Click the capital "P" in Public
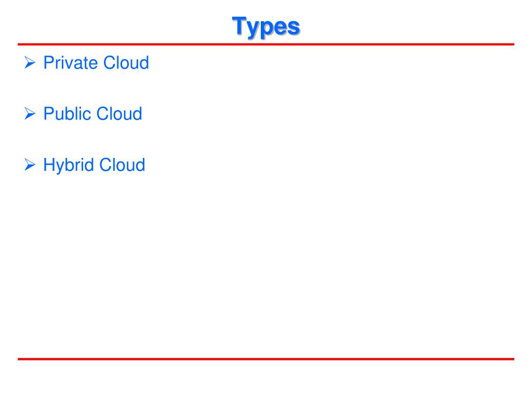 click(x=49, y=114)
